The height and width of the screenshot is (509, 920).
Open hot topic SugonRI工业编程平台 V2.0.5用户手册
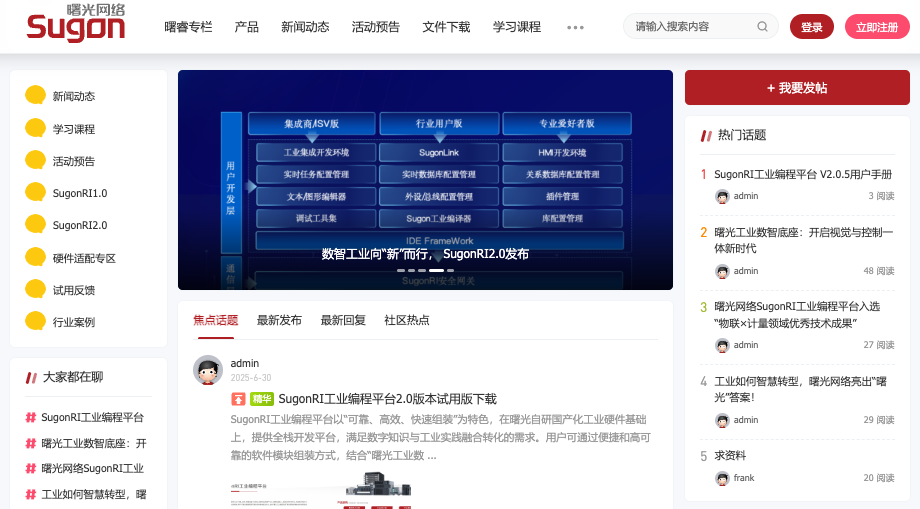click(x=803, y=174)
